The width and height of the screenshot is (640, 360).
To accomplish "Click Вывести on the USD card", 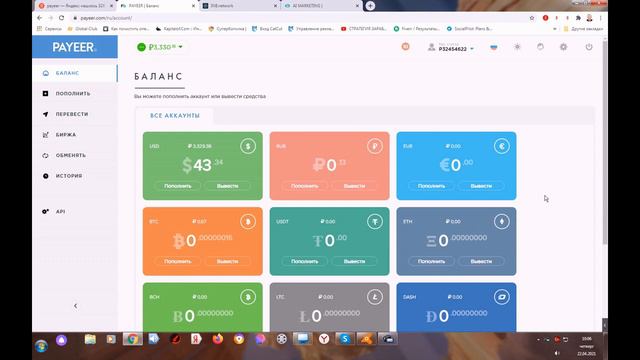I will coord(227,186).
